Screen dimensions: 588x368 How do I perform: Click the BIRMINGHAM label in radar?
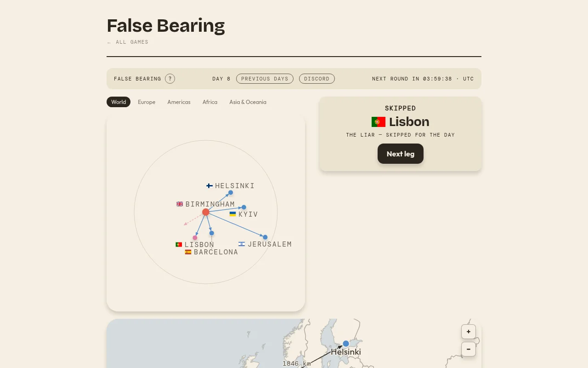[x=210, y=204]
